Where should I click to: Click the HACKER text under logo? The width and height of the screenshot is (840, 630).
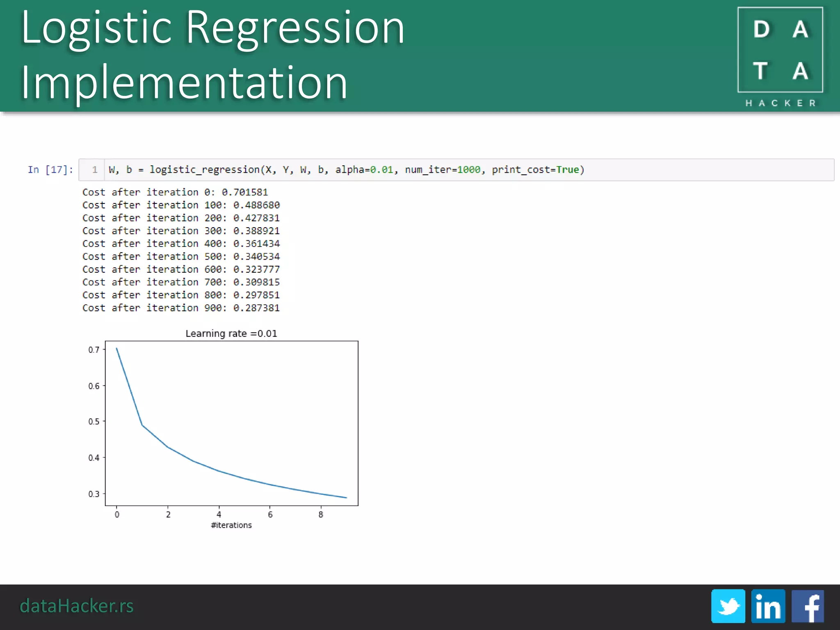780,103
